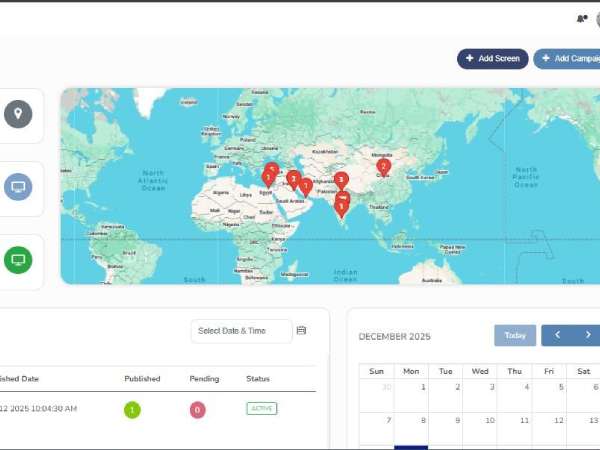Click the ACTIVE status badge
This screenshot has height=450, width=600.
pos(262,409)
